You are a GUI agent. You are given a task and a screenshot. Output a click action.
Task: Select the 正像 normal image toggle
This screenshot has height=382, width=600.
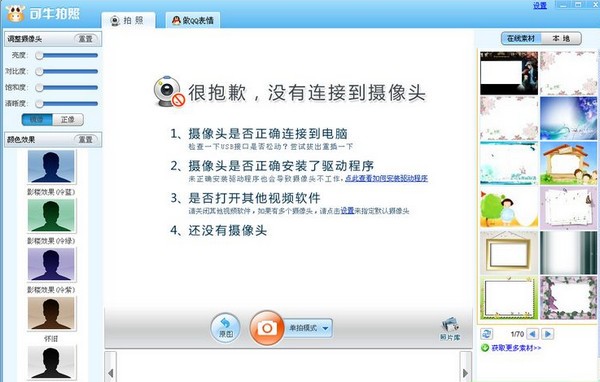pos(68,119)
